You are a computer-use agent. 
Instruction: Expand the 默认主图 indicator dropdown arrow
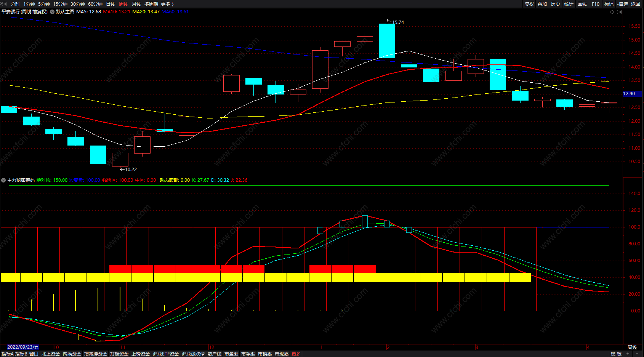coord(52,12)
